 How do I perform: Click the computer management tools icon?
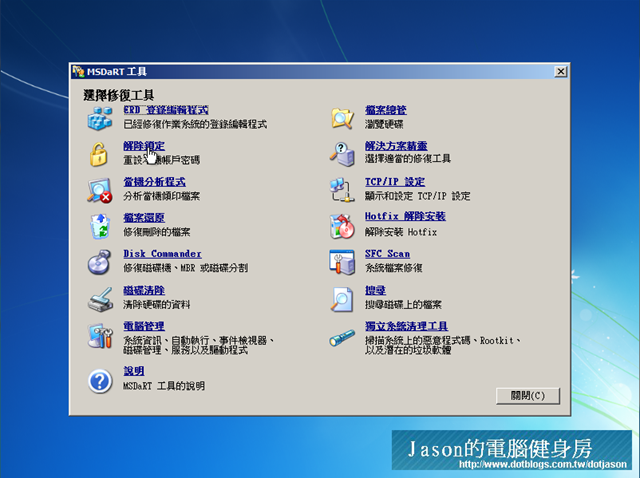(x=100, y=336)
